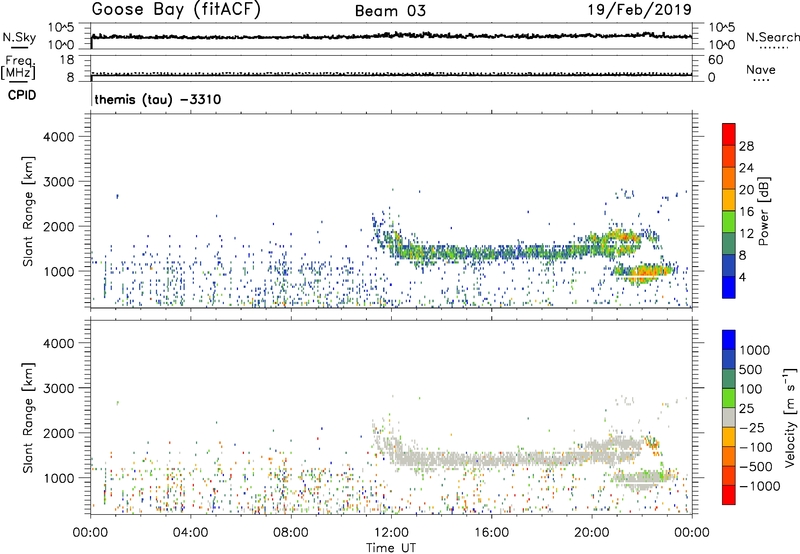
Task: Click the "-25" tick on the Velocity color bar
Action: (753, 428)
